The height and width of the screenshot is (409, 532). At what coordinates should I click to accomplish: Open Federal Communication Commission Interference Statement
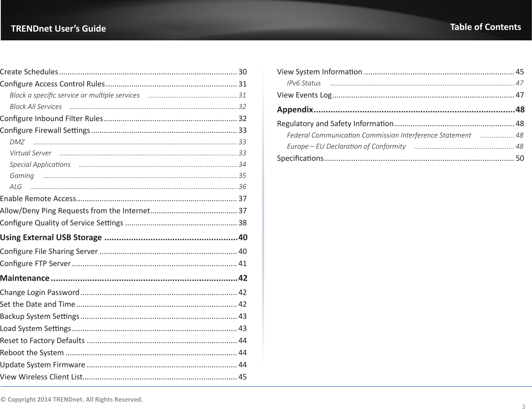tap(405, 136)
